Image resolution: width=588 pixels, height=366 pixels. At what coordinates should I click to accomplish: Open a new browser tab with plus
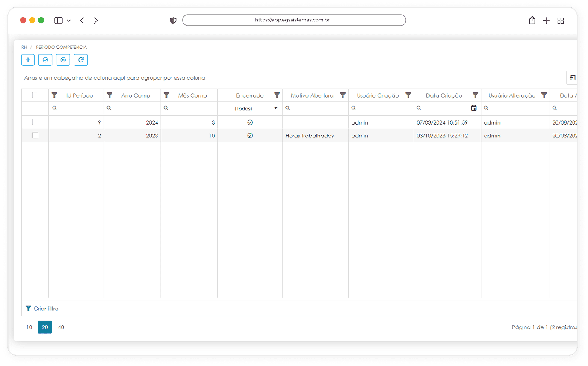pos(546,21)
